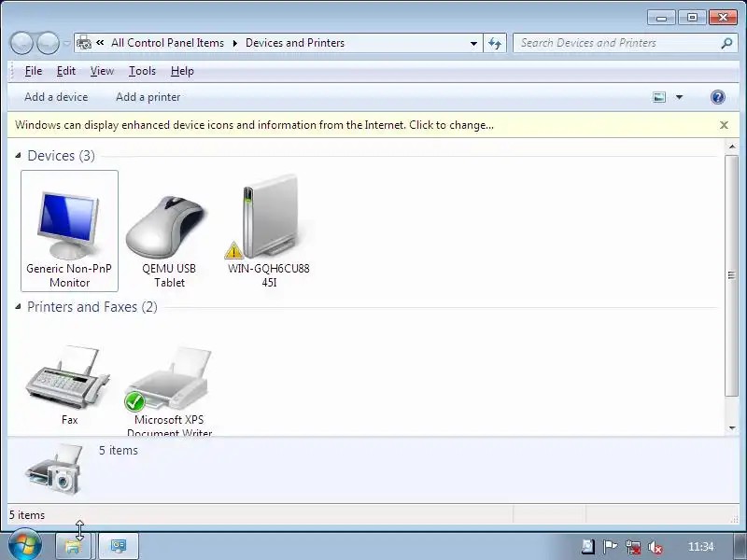
Task: Open the address bar history dropdown
Action: click(x=473, y=43)
